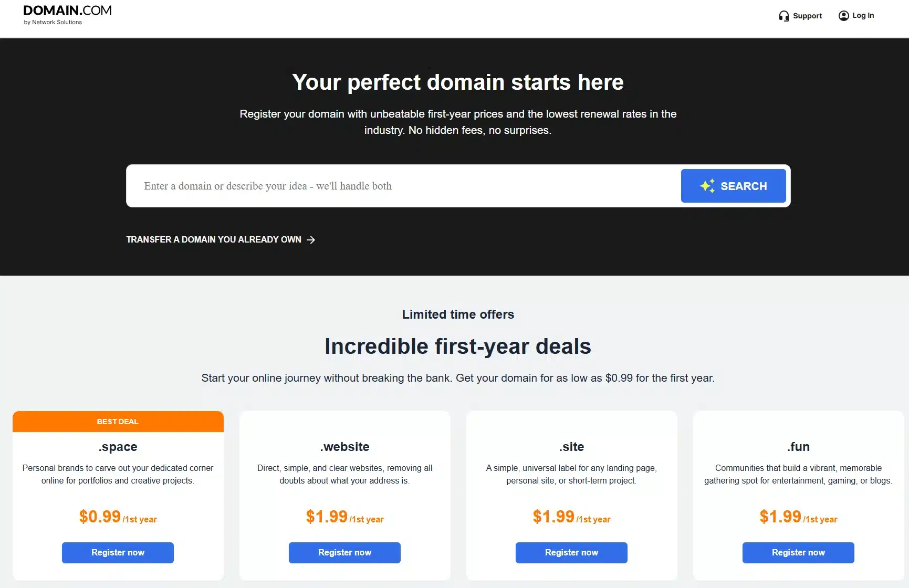Open the Log In link
The height and width of the screenshot is (588, 909).
(x=863, y=16)
